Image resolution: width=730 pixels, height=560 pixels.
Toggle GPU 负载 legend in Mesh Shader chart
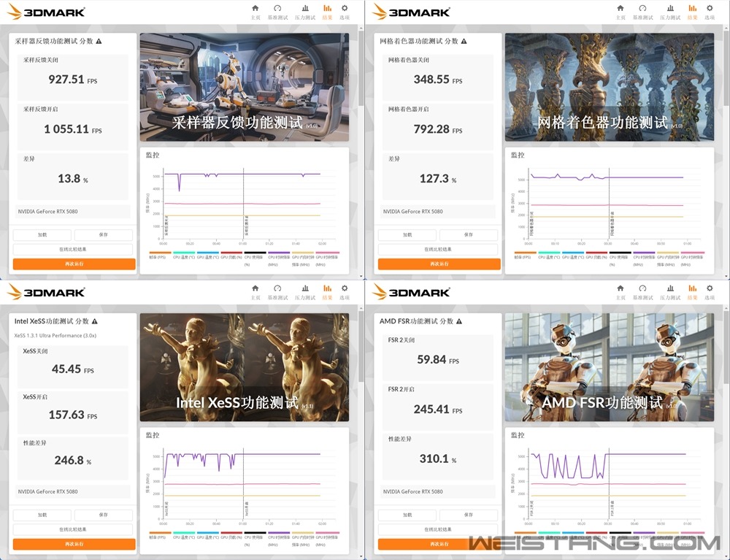tap(596, 257)
